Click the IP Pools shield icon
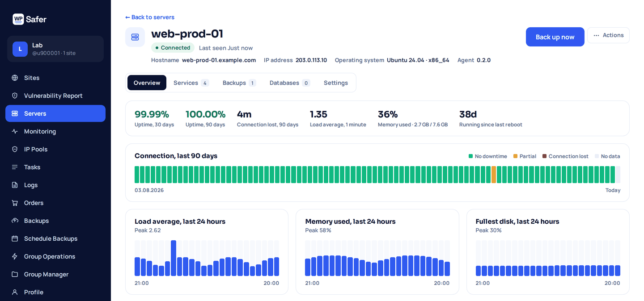The height and width of the screenshot is (301, 644). (x=15, y=149)
